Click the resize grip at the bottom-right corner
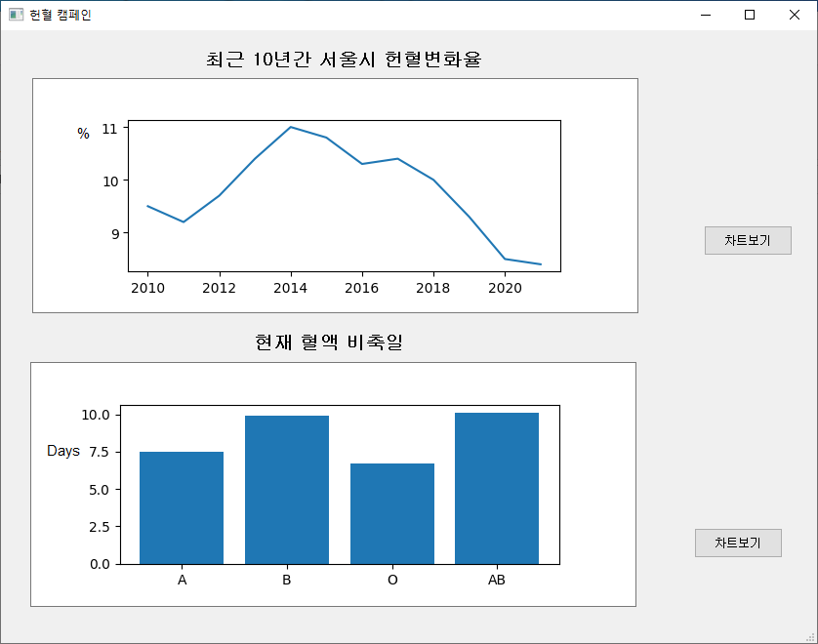 [x=810, y=636]
